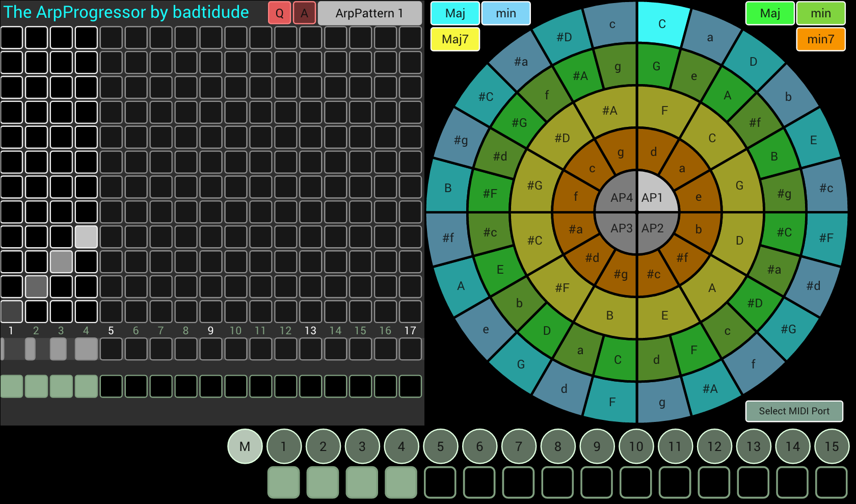Screen dimensions: 856x504
Task: Adjust the velocity bar under step 4
Action: 86,349
